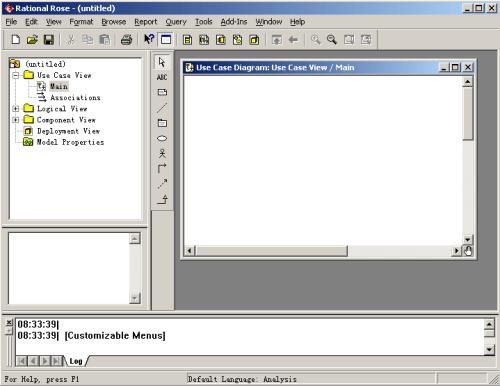This screenshot has width=500, height=386.
Task: Open the View menu
Action: (54, 22)
